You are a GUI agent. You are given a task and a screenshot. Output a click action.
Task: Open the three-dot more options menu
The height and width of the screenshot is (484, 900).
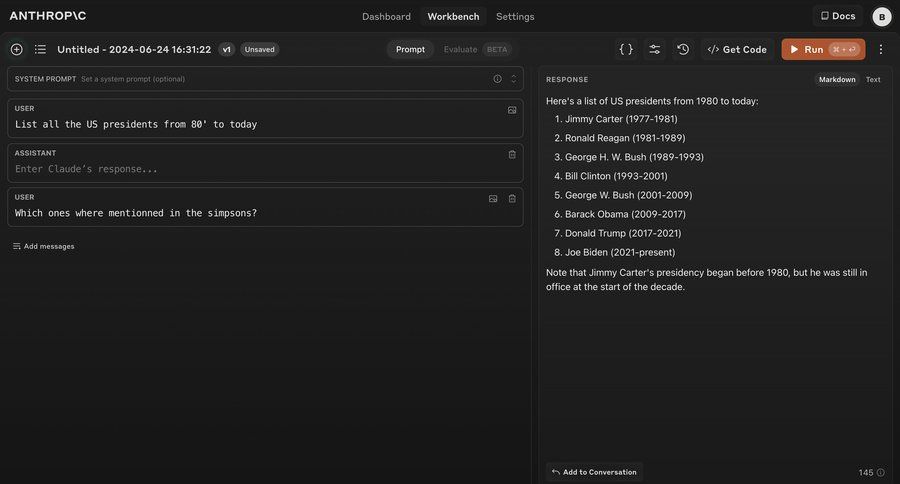click(x=881, y=49)
